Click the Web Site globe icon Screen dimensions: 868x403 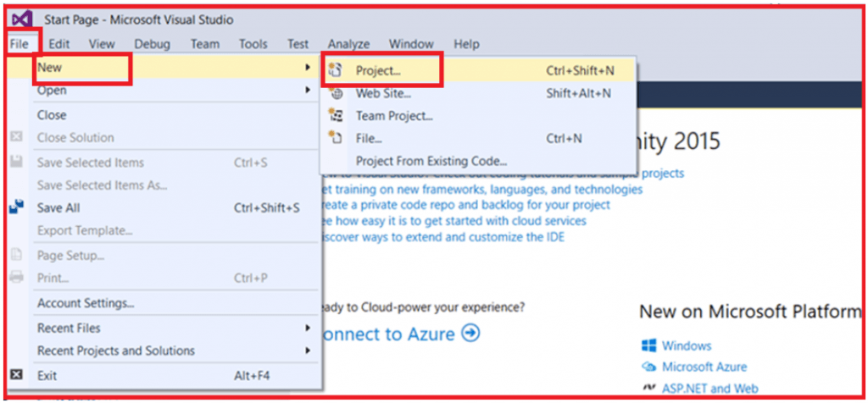(x=336, y=93)
